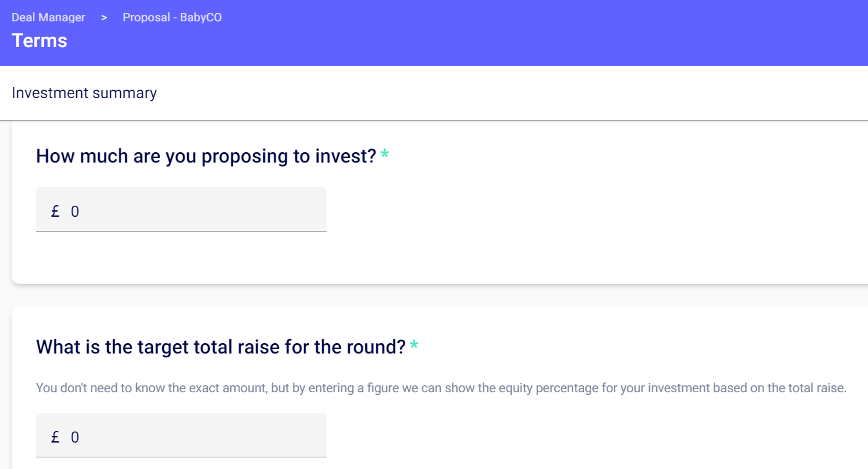Click the asterisk beside the invest question
Screen dimensions: 868x469
tap(385, 155)
